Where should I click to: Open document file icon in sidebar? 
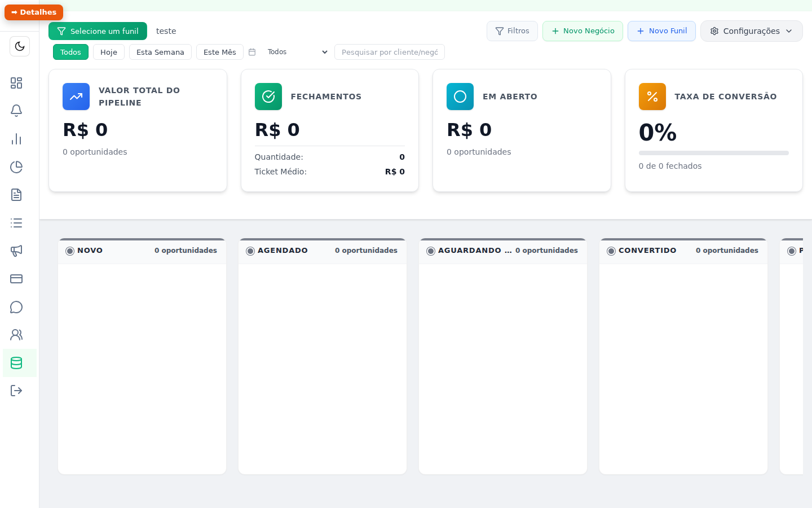pyautogui.click(x=16, y=195)
